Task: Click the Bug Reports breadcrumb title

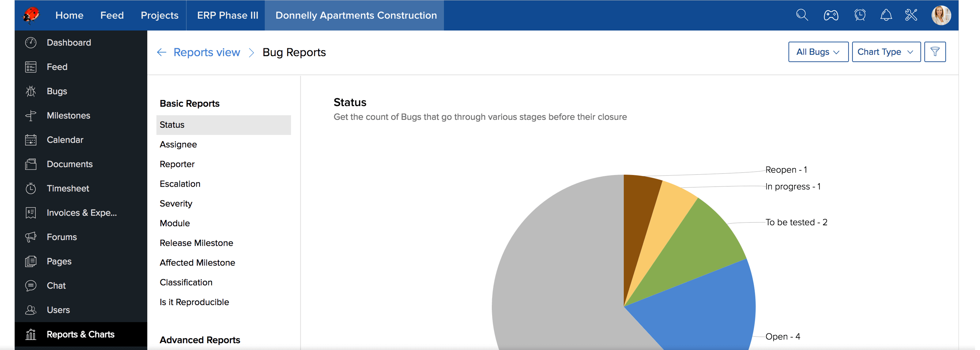Action: point(294,52)
